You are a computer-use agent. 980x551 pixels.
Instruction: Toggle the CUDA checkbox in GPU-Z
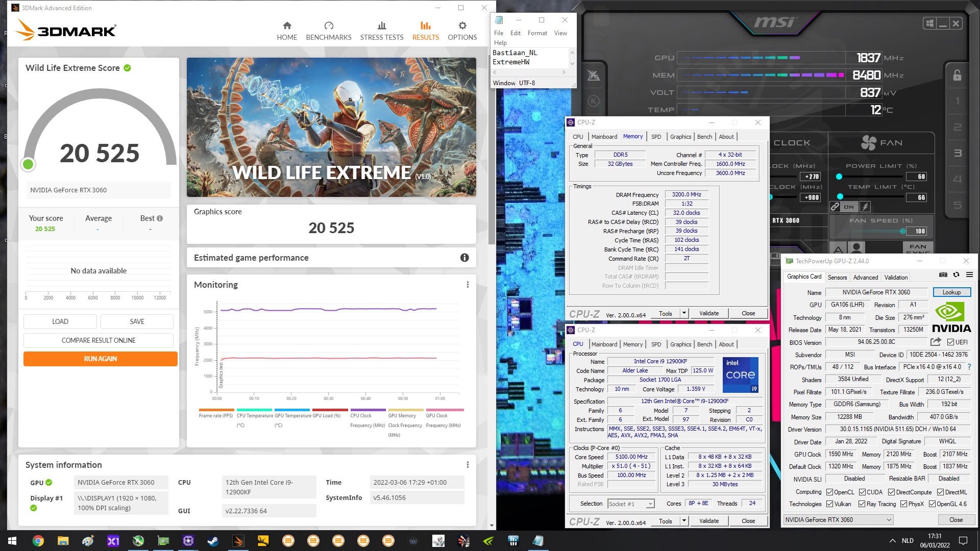pyautogui.click(x=862, y=492)
